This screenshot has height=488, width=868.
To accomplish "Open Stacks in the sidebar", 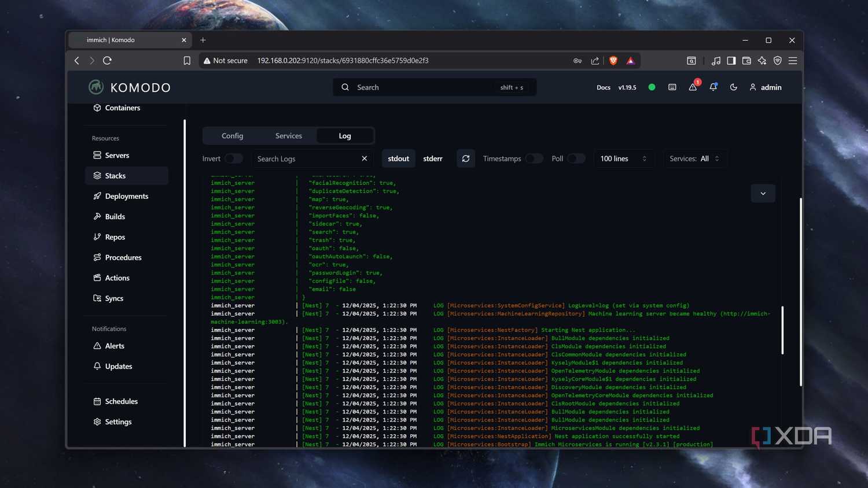I will pos(127,176).
